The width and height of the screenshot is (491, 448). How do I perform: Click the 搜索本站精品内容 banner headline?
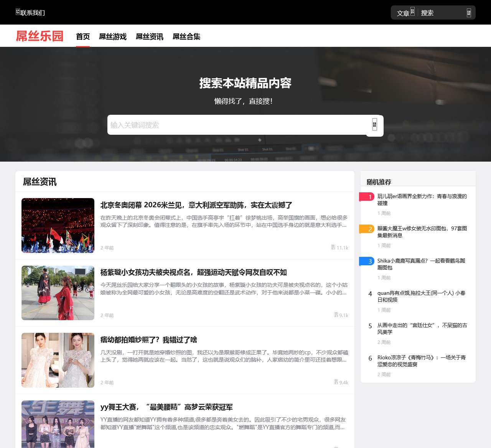click(245, 83)
